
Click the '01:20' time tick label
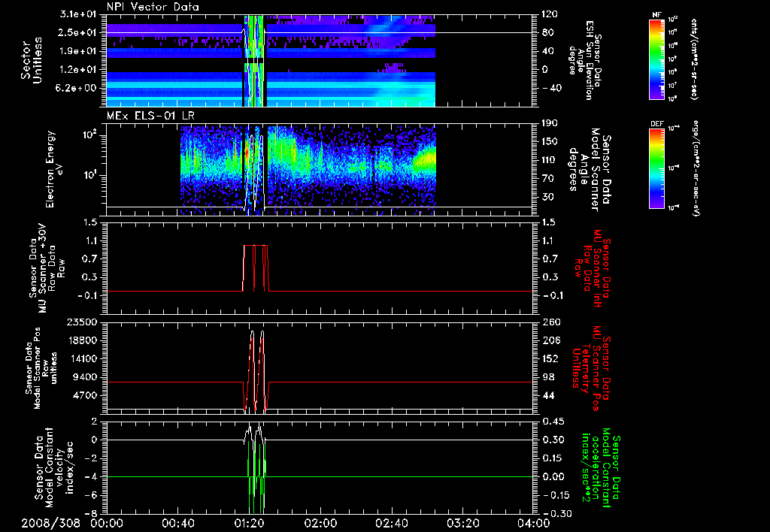249,523
